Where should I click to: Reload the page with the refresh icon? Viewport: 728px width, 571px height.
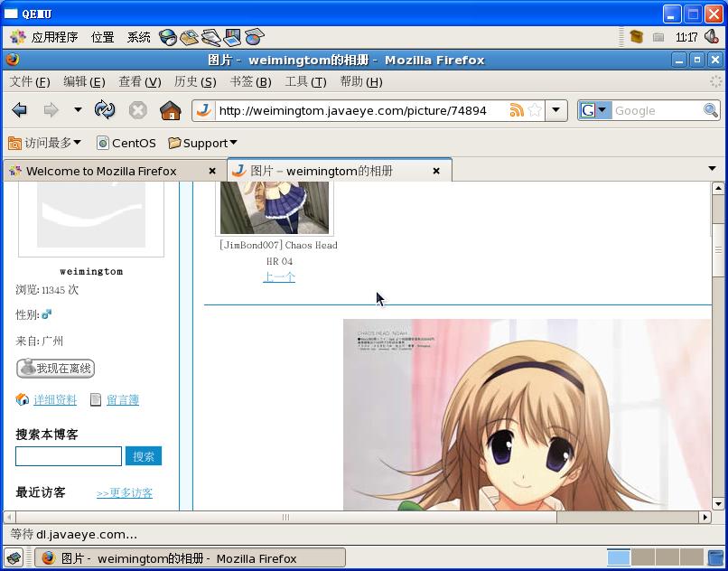[x=105, y=110]
